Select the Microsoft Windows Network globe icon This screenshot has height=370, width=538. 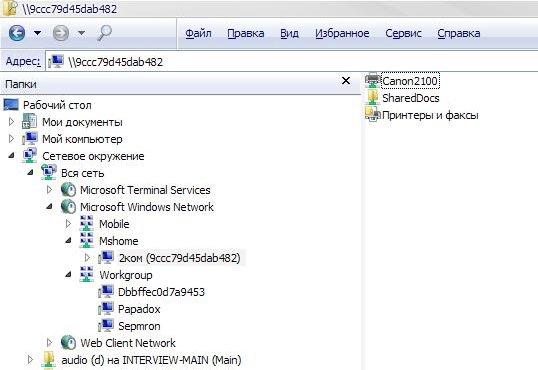68,206
